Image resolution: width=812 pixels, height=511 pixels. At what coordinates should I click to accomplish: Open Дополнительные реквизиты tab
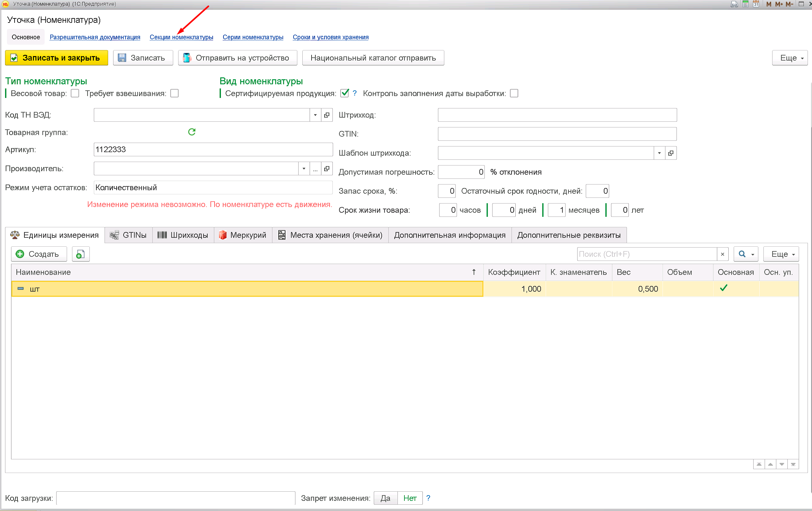pyautogui.click(x=569, y=235)
